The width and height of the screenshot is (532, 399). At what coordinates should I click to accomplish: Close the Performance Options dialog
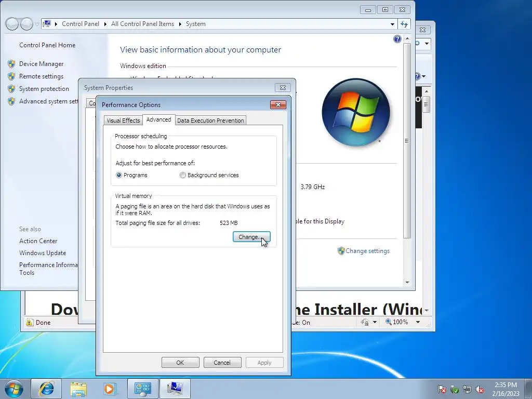278,104
